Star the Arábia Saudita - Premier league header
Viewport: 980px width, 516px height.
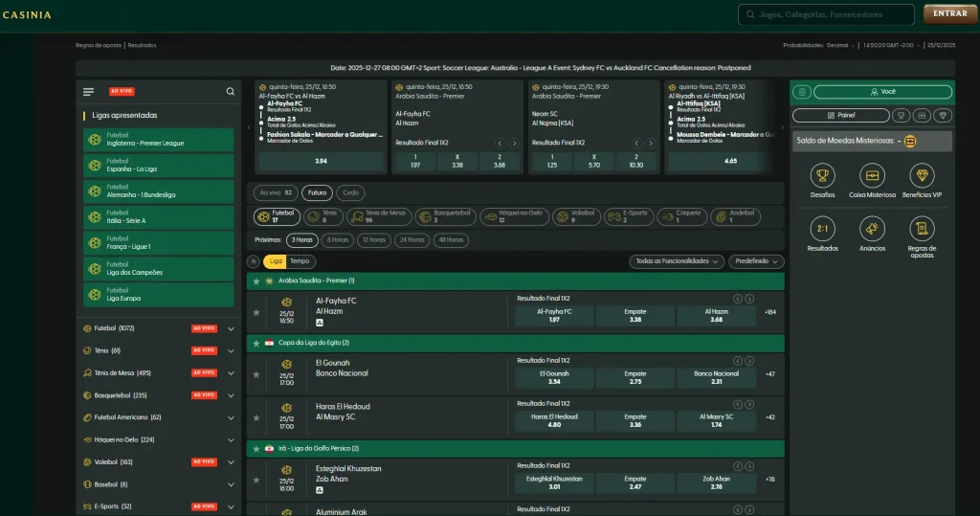click(256, 281)
